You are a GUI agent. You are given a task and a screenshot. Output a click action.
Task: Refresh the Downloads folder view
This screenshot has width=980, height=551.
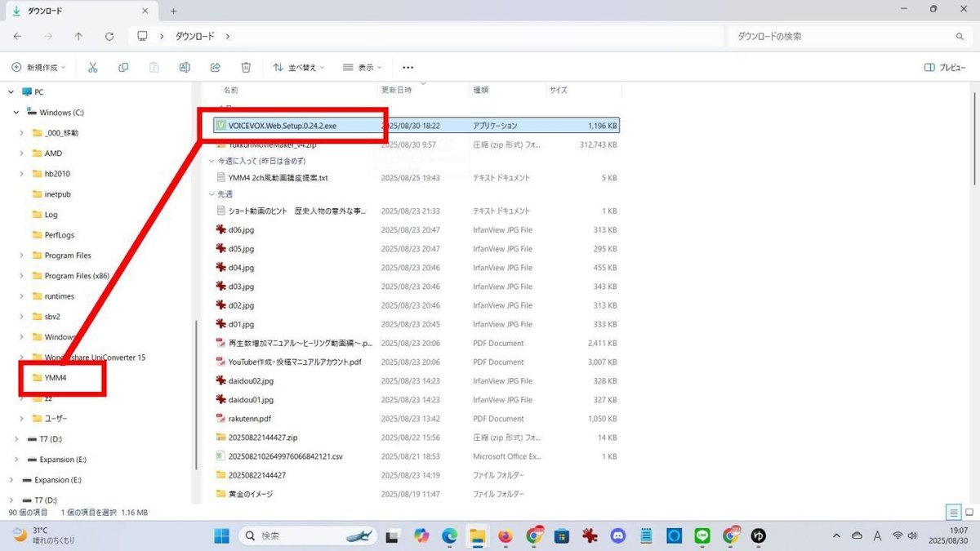109,36
